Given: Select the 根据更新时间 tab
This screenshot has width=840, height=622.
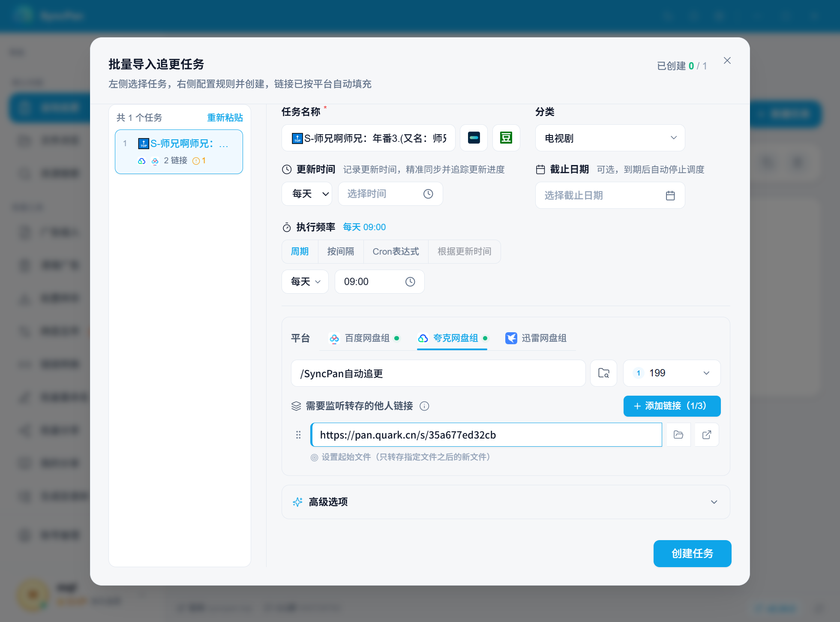Looking at the screenshot, I should coord(464,252).
